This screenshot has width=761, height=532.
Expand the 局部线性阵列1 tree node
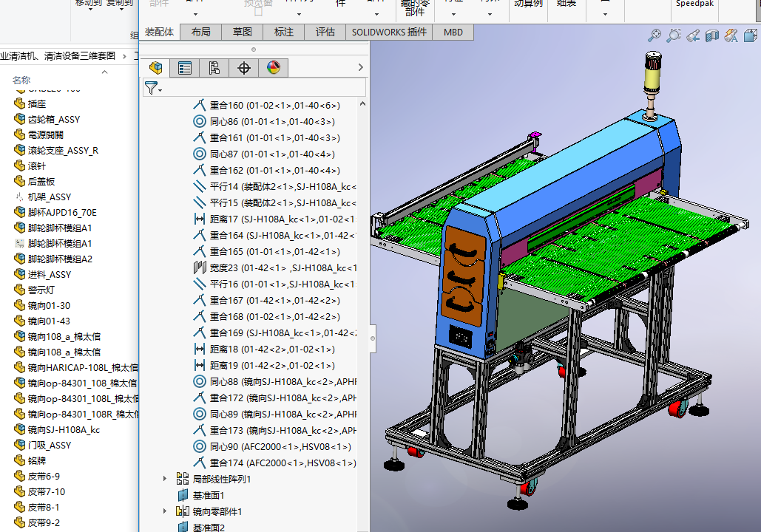tap(165, 479)
